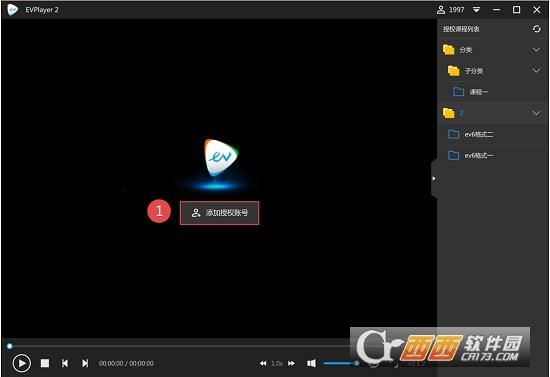Click the EVPlayer logo in the title bar
The height and width of the screenshot is (377, 550).
pos(13,10)
